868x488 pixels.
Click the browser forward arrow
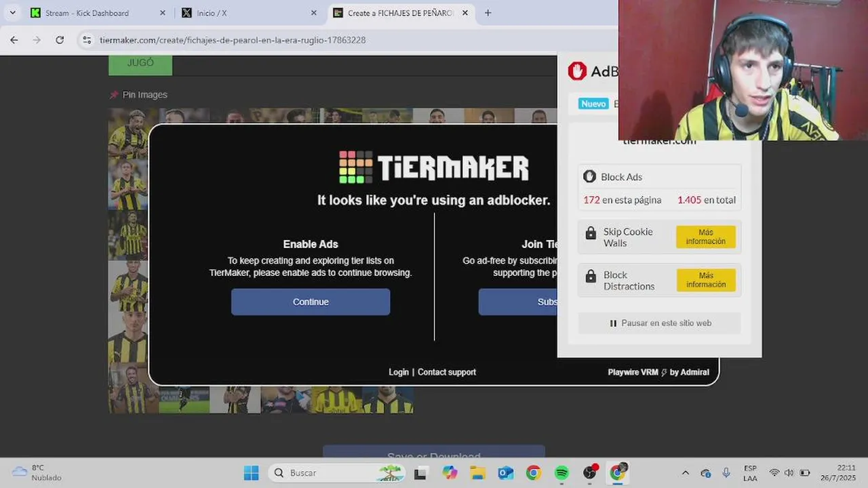[x=37, y=40]
